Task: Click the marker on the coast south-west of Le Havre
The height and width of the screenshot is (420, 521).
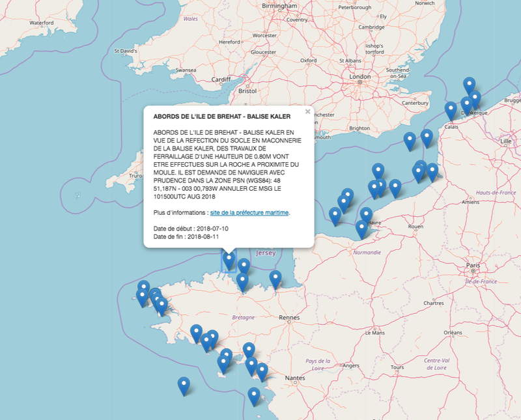Action: point(361,229)
